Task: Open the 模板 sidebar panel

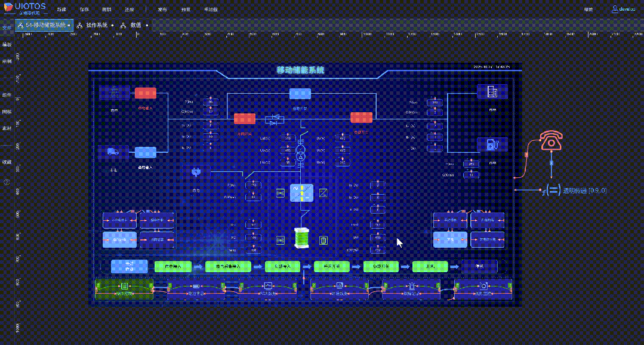Action: pos(7,44)
